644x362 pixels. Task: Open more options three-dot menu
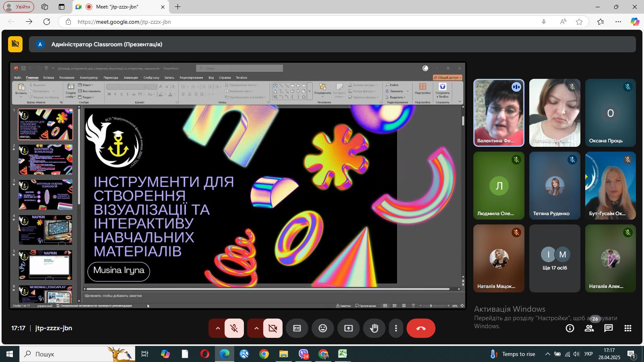[396, 328]
